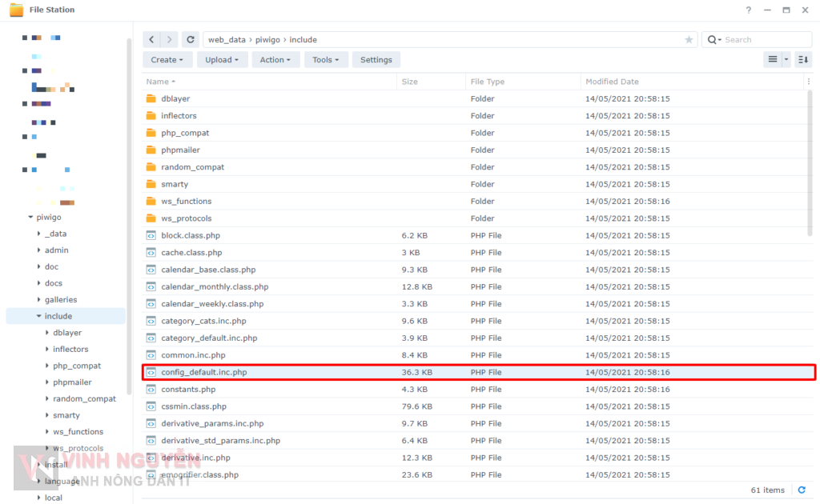Viewport: 820px width, 504px height.
Task: Collapse the include folder in tree
Action: pyautogui.click(x=38, y=316)
